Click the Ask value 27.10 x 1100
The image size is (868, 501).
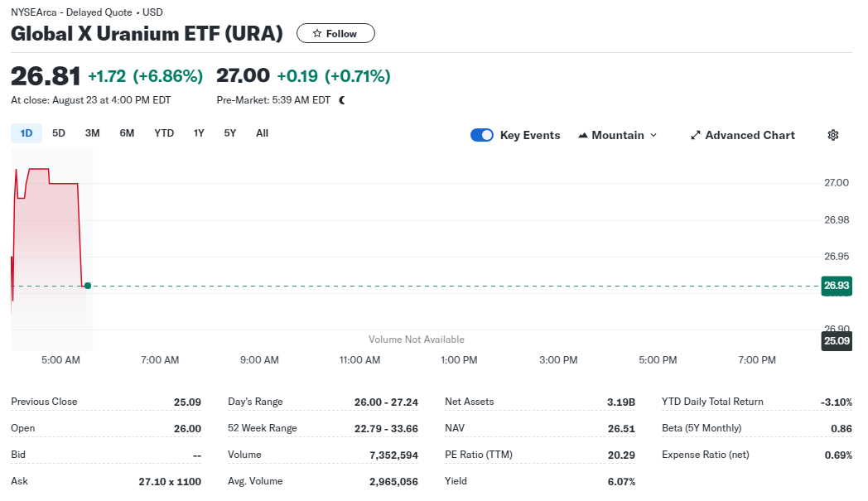(x=170, y=482)
